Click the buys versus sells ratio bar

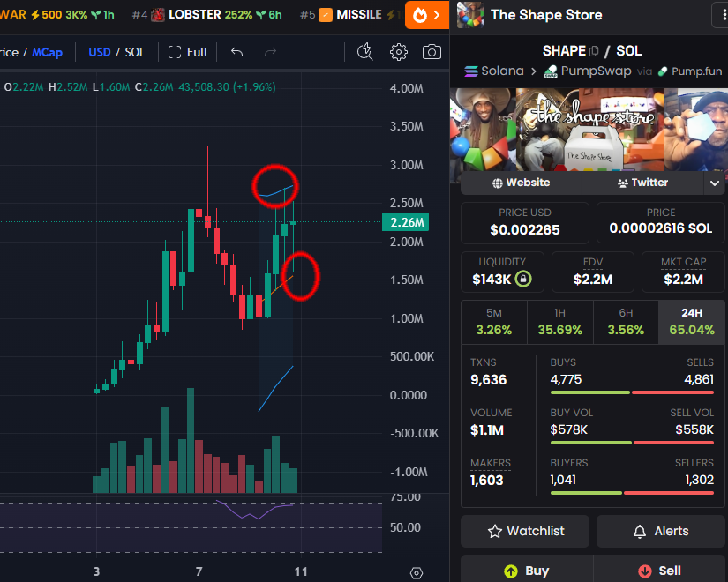point(632,392)
